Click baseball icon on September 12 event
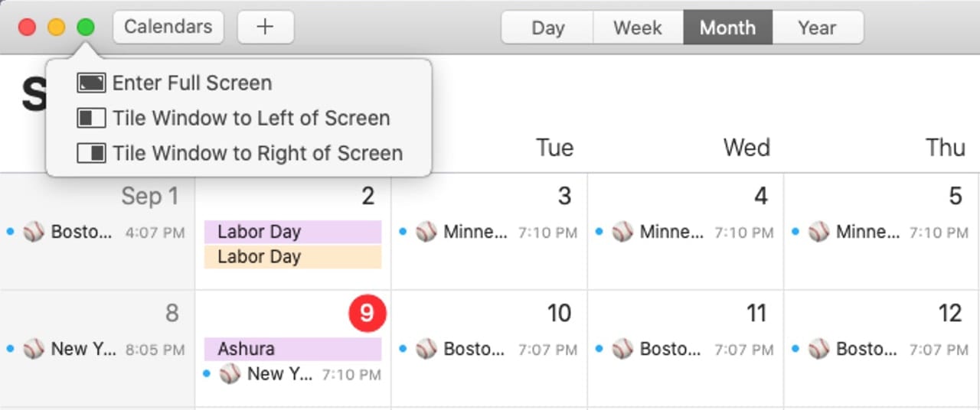Image resolution: width=980 pixels, height=410 pixels. tap(819, 349)
